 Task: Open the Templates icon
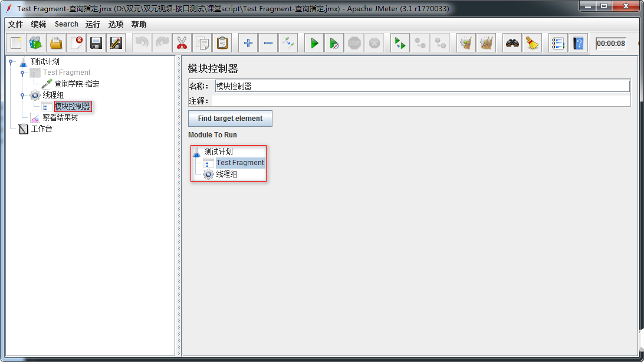tap(36, 43)
